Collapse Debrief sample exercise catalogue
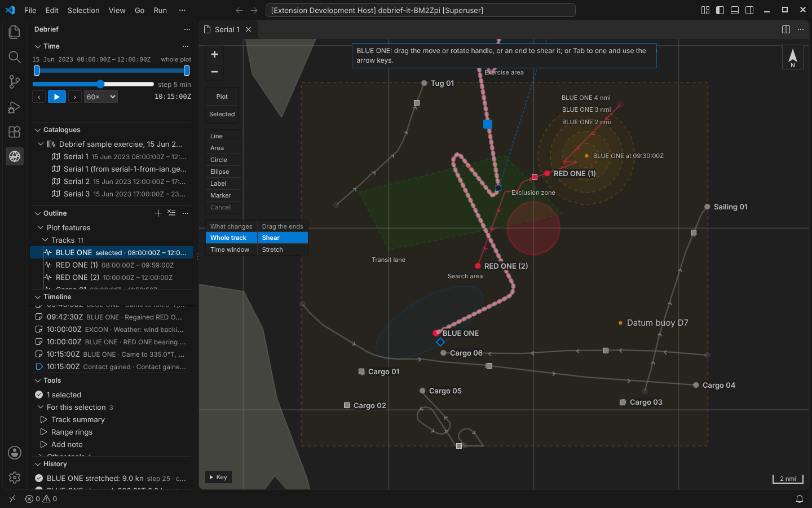Image resolution: width=812 pixels, height=508 pixels. (x=41, y=144)
